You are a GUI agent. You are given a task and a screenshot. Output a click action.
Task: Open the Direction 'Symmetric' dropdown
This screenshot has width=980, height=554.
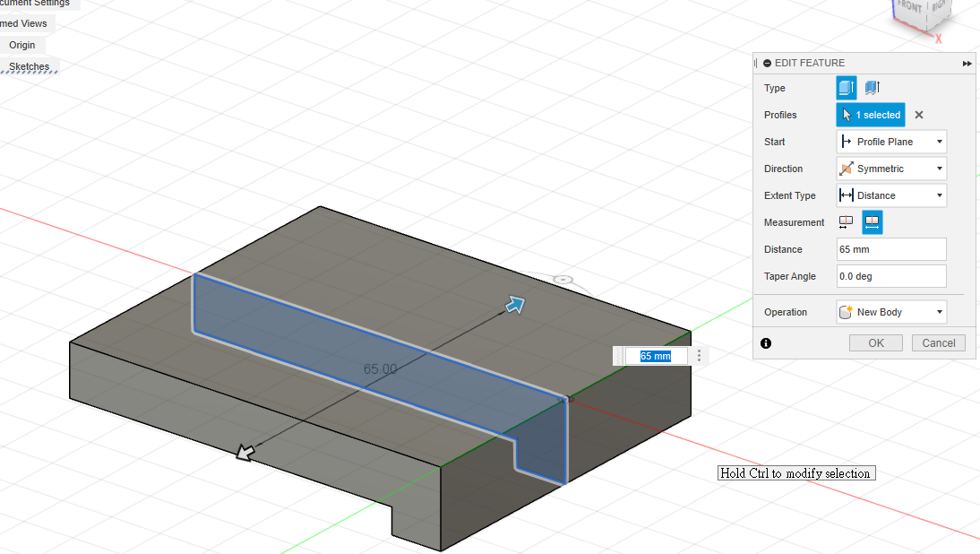(891, 169)
